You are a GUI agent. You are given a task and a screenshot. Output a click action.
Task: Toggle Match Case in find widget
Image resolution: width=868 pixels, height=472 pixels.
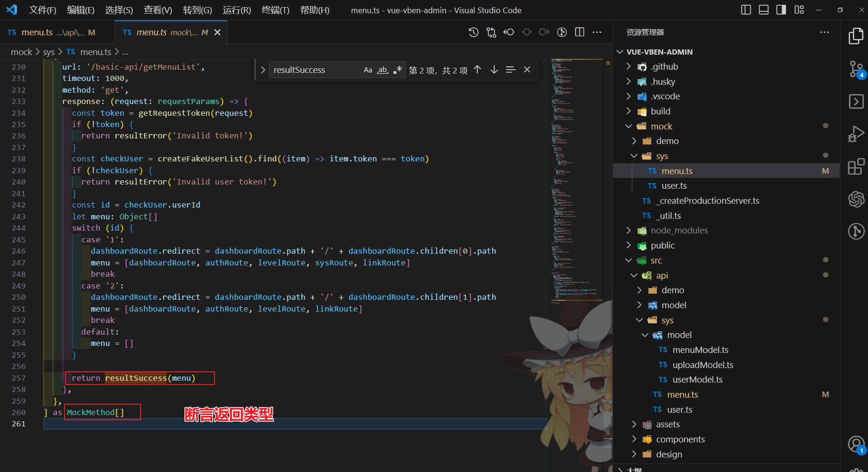pos(368,70)
